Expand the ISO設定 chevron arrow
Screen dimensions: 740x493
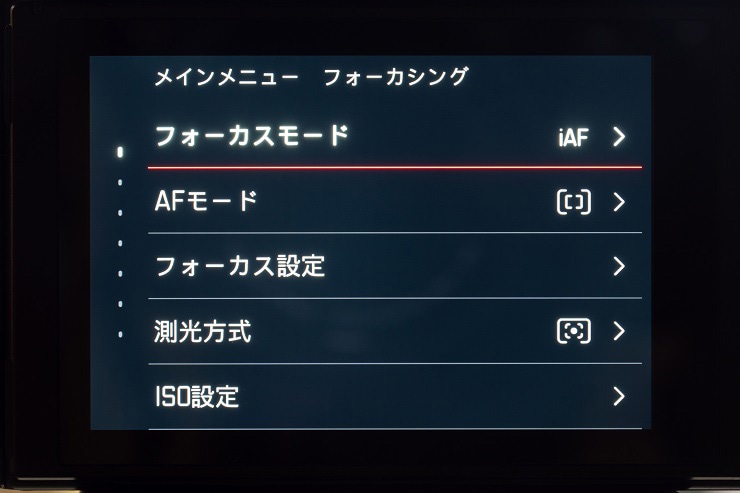tap(619, 396)
